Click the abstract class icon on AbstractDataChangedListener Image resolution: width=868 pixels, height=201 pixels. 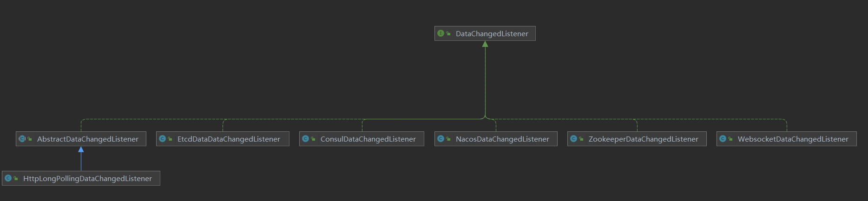pyautogui.click(x=22, y=139)
